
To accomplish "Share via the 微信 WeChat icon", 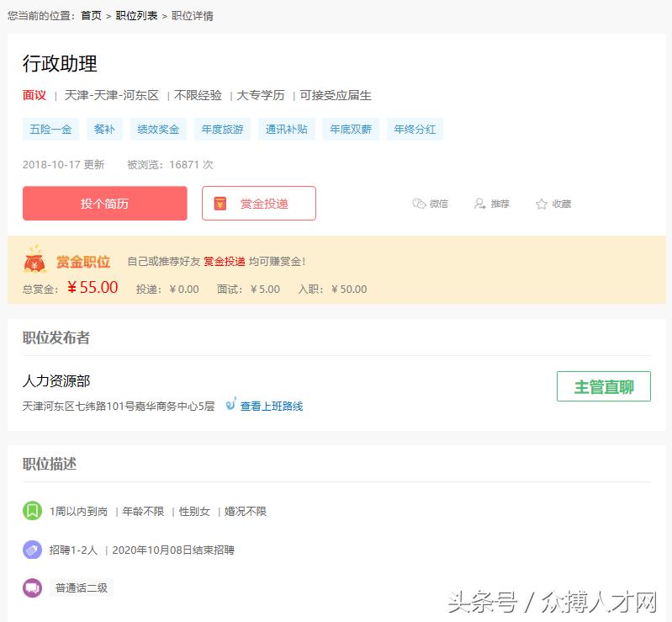I will (x=419, y=204).
